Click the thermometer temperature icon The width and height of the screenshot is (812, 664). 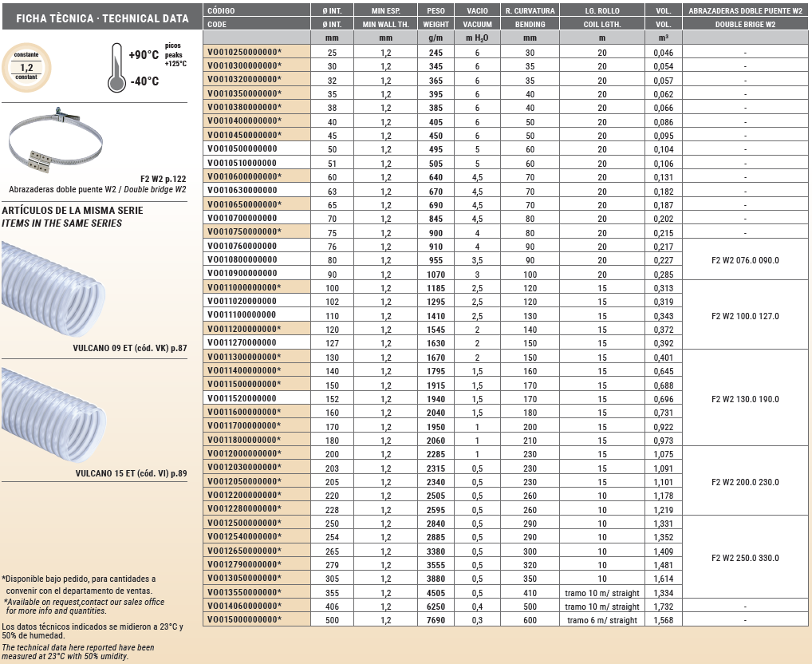(x=116, y=68)
